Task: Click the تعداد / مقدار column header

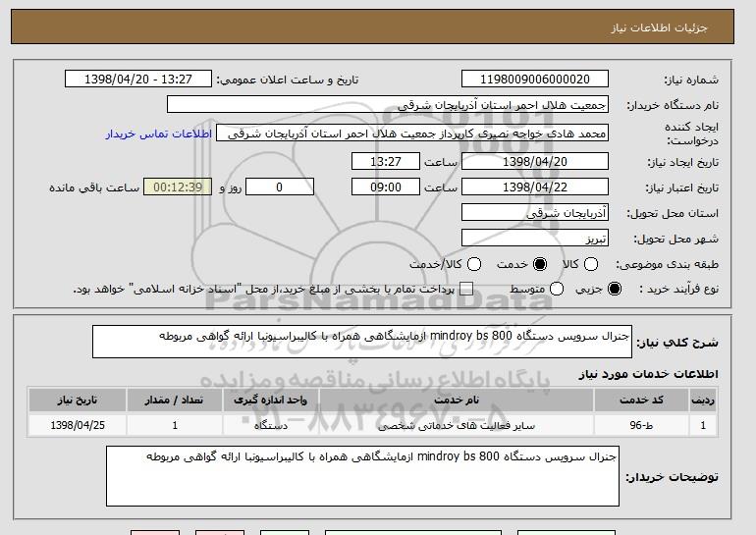Action: (174, 401)
